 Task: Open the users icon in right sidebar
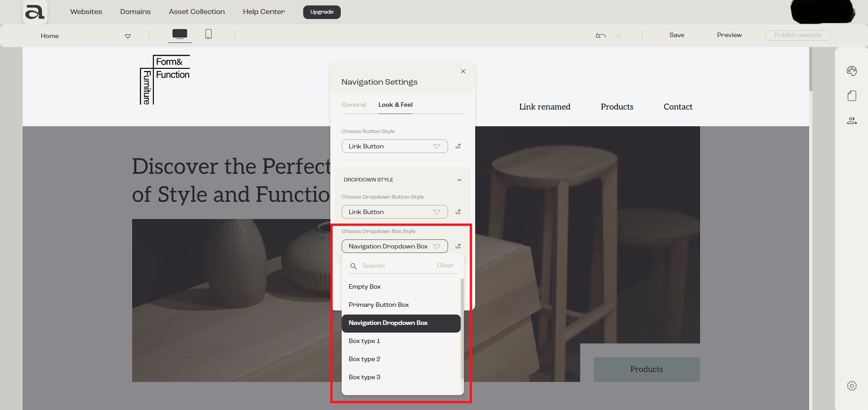pyautogui.click(x=852, y=120)
